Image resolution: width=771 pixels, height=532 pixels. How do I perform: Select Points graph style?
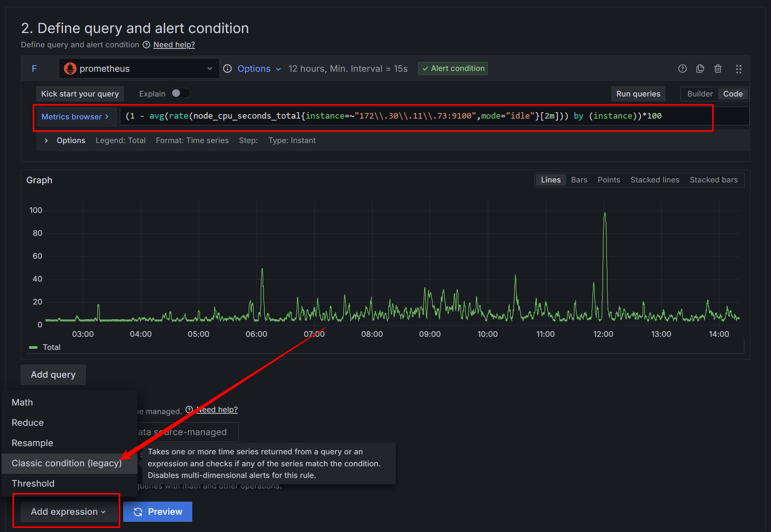coord(608,180)
